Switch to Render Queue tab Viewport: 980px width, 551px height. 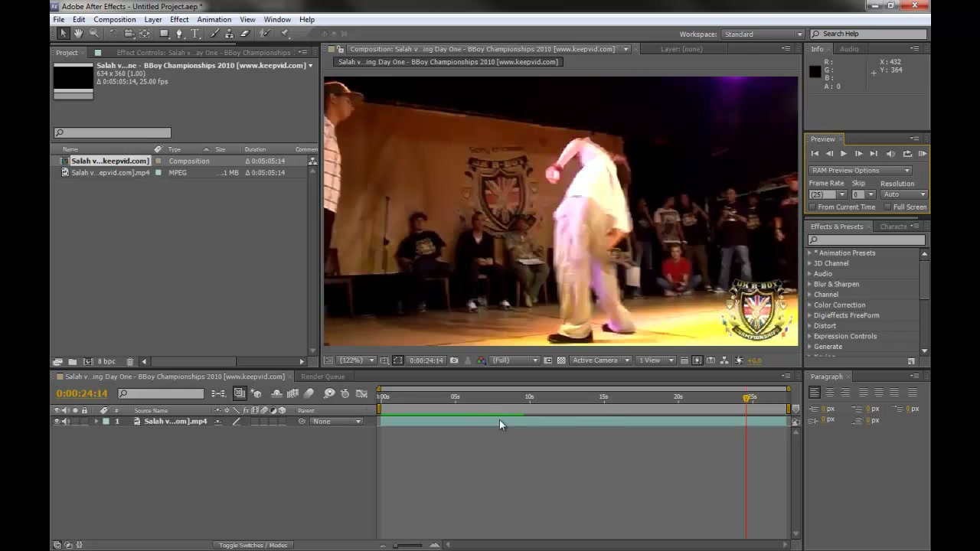[x=322, y=377]
